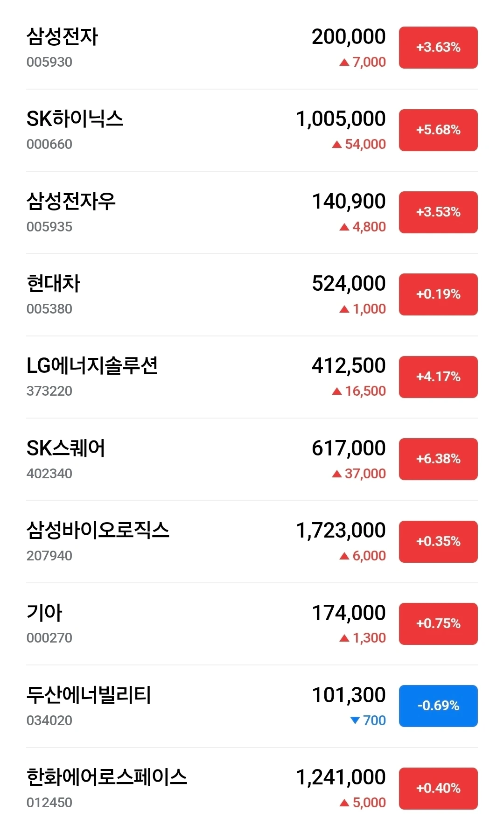The width and height of the screenshot is (504, 825).
Task: Click the +5.68% change badge
Action: pyautogui.click(x=438, y=130)
